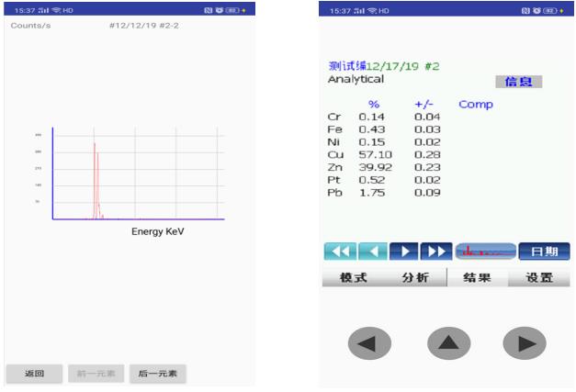Select the Zn 39.92 result row
Screen dimensions: 576x392
click(x=386, y=168)
